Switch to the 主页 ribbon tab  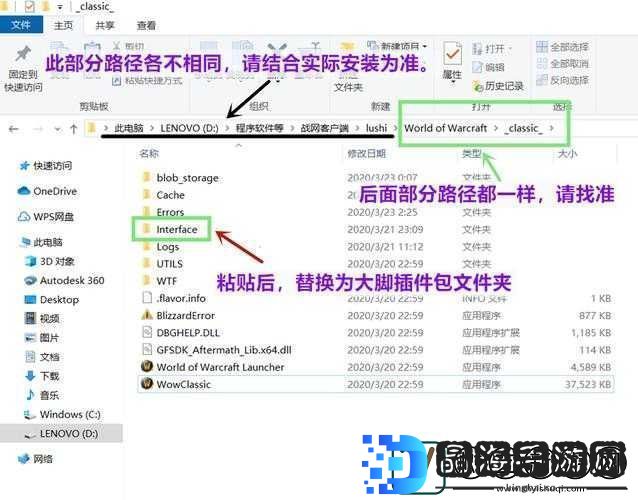point(63,25)
